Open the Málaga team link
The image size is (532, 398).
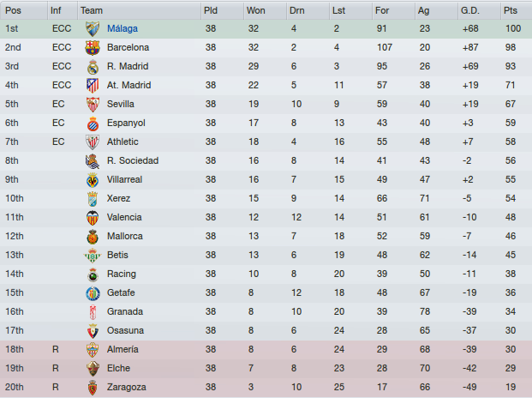coord(123,28)
